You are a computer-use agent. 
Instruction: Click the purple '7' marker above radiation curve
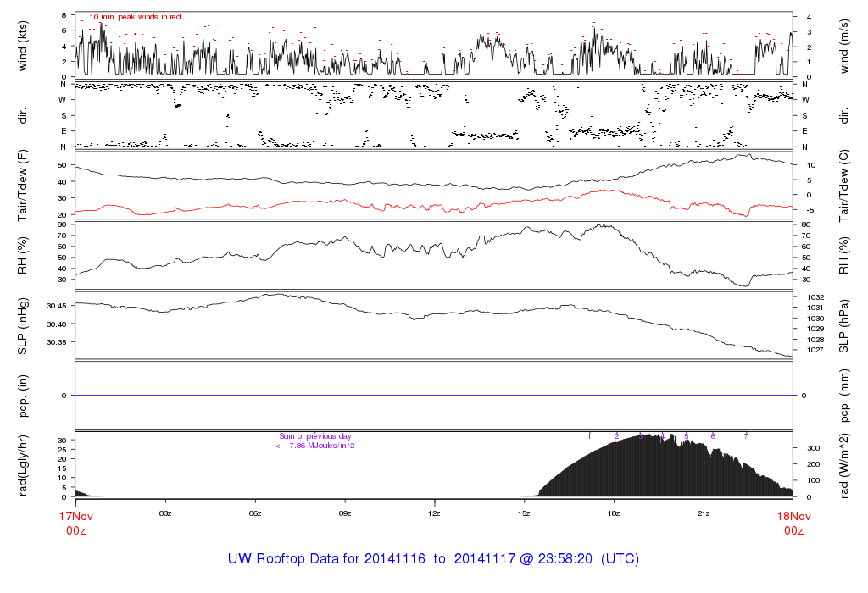[x=745, y=436]
